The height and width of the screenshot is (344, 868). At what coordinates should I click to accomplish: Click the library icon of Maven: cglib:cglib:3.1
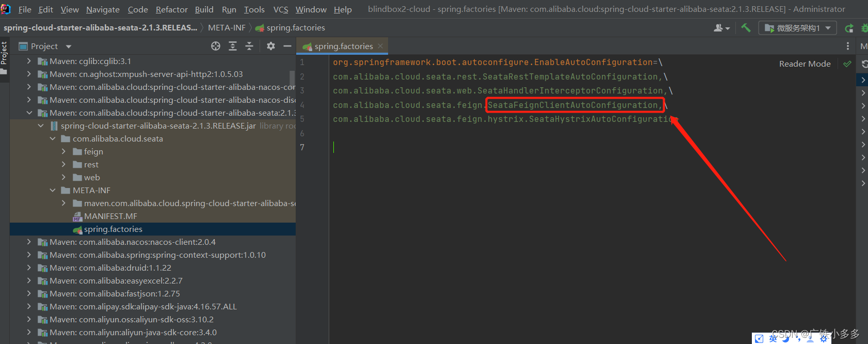pyautogui.click(x=43, y=61)
